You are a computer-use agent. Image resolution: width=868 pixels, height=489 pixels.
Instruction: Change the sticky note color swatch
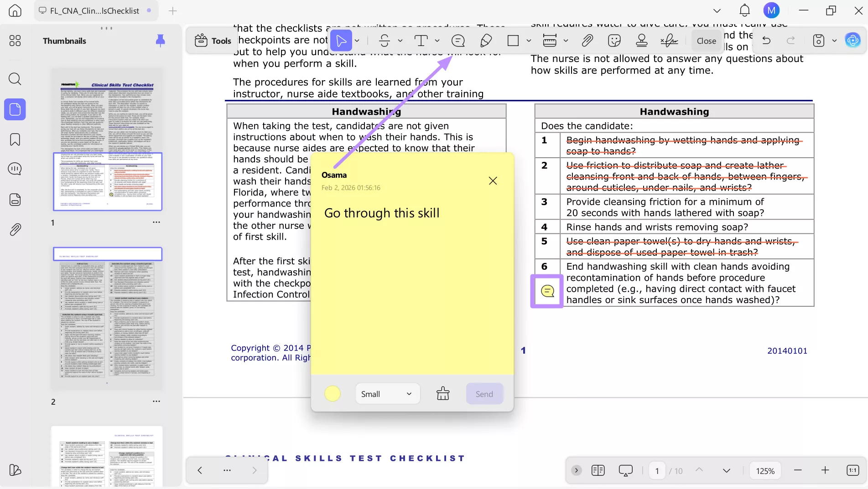pyautogui.click(x=332, y=393)
